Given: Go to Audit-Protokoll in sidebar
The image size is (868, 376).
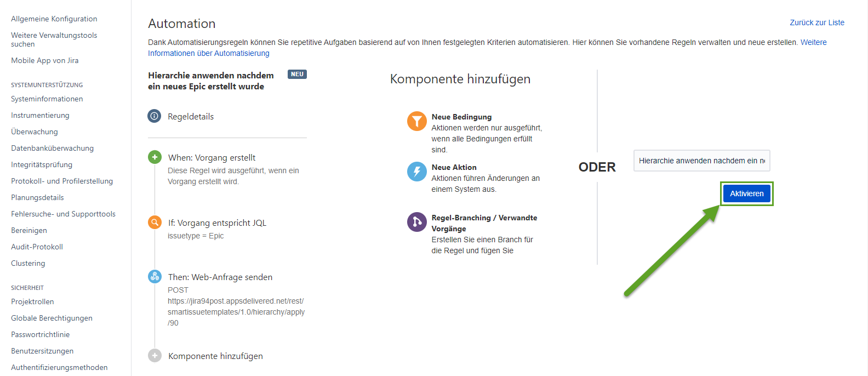Looking at the screenshot, I should point(37,247).
